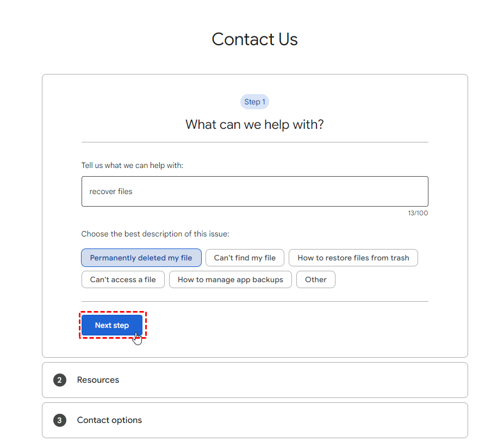This screenshot has width=479, height=448.
Task: Select the 'Can't access a file' chip
Action: [123, 279]
